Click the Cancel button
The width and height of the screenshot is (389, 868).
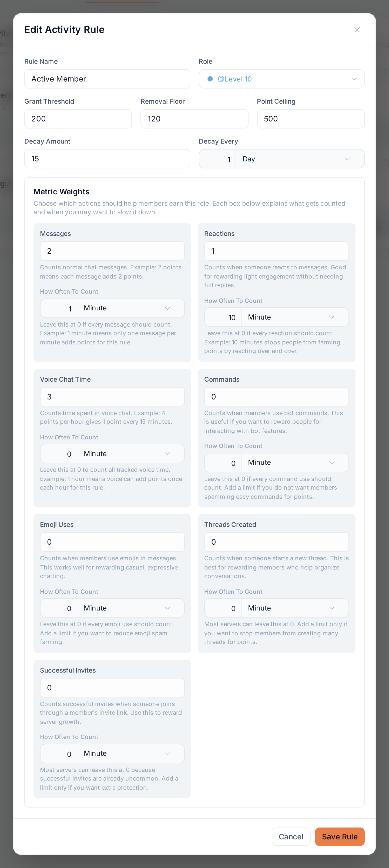(x=291, y=837)
